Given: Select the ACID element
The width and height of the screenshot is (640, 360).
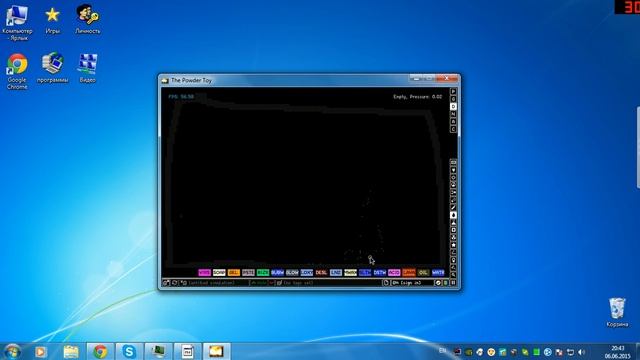Looking at the screenshot, I should [394, 272].
